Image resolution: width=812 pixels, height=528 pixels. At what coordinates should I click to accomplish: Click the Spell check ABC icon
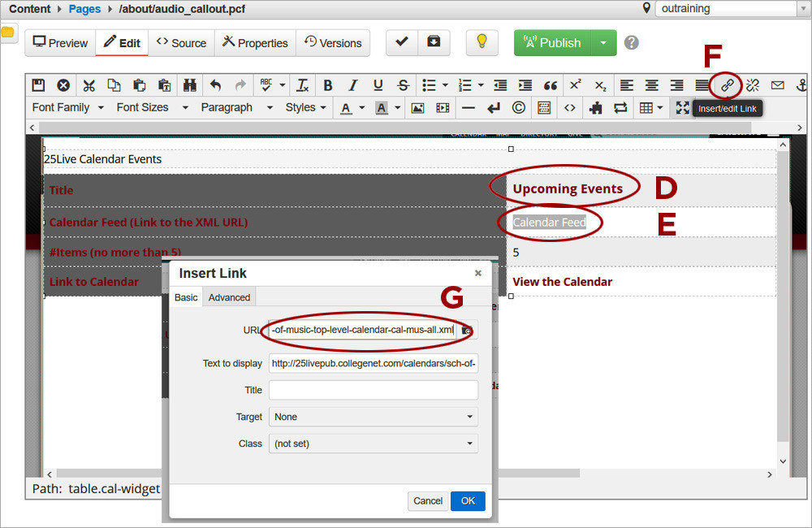[x=266, y=85]
